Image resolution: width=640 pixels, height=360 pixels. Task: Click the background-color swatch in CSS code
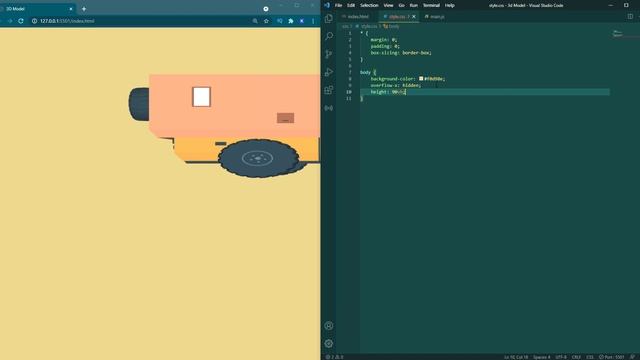click(x=421, y=78)
